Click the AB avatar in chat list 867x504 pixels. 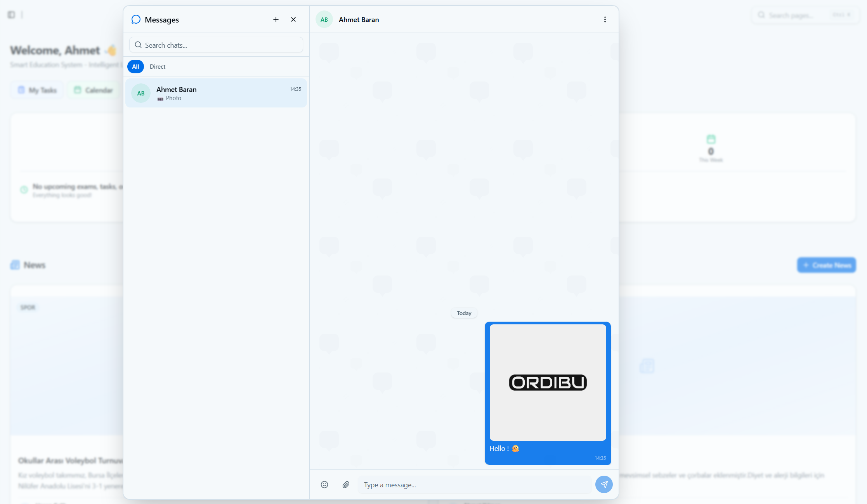pos(141,93)
